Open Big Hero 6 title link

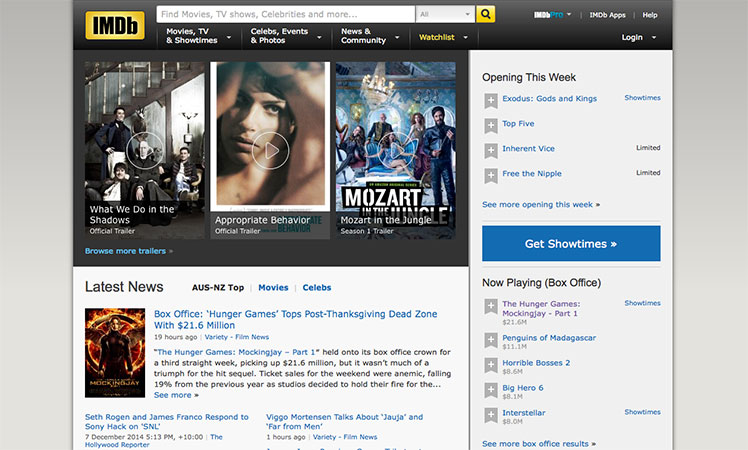click(x=523, y=388)
